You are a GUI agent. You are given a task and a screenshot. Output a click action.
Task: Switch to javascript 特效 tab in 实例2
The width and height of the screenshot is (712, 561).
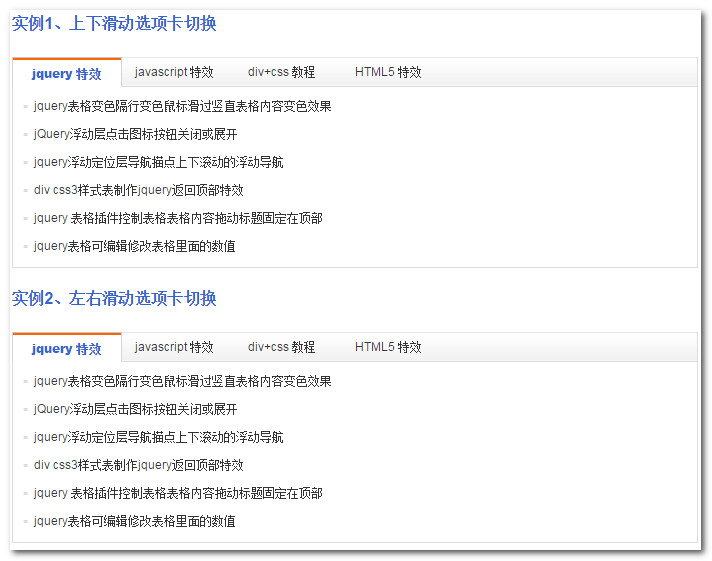click(174, 347)
